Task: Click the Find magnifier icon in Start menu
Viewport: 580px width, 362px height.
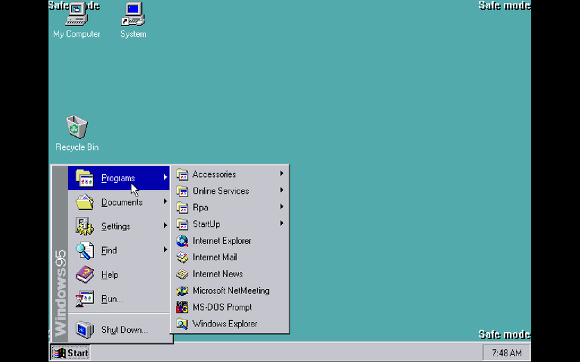Action: (85, 250)
